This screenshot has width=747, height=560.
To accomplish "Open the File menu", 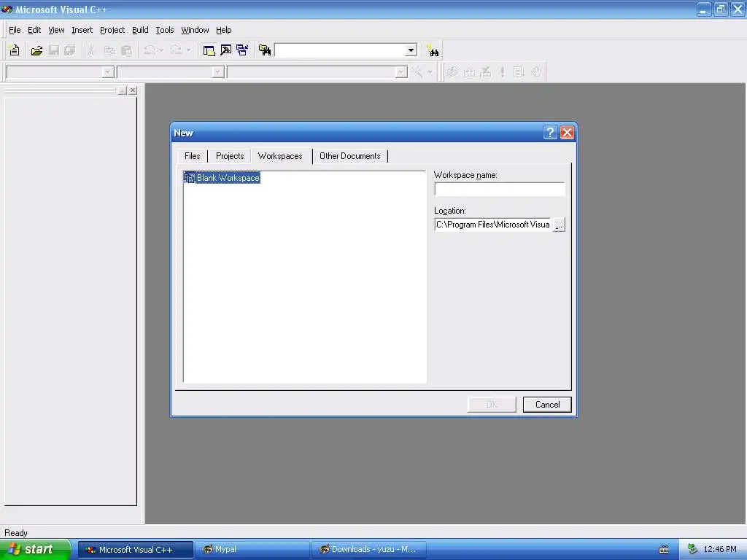I will click(15, 30).
